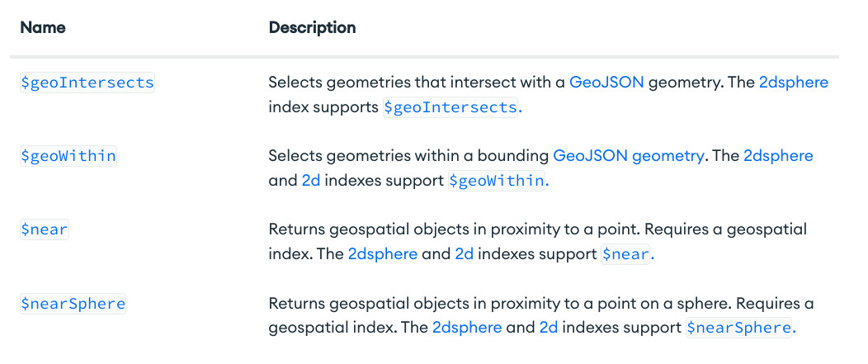
Task: Open the $near operator link in Name column
Action: pos(45,229)
